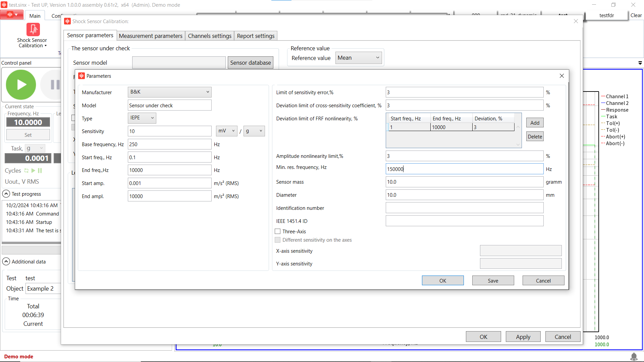This screenshot has height=362, width=644.
Task: Click Apply in Shock Sensor Calibration dialog
Action: 523,337
